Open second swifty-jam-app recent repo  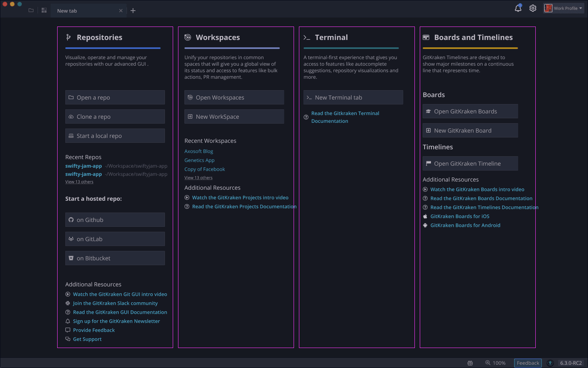83,174
